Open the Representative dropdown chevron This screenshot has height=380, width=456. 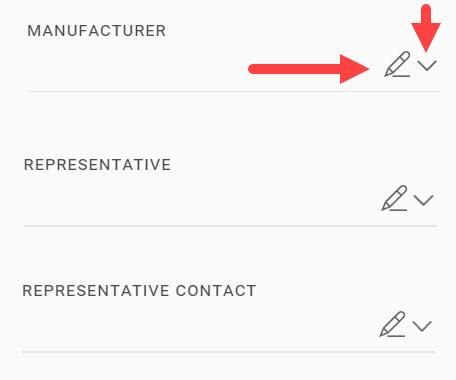coord(423,200)
